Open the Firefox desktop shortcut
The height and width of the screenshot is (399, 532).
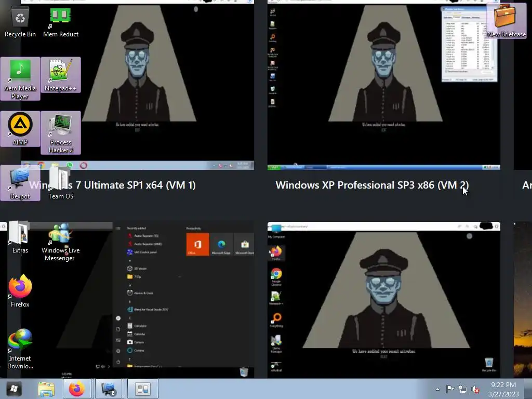pyautogui.click(x=20, y=291)
